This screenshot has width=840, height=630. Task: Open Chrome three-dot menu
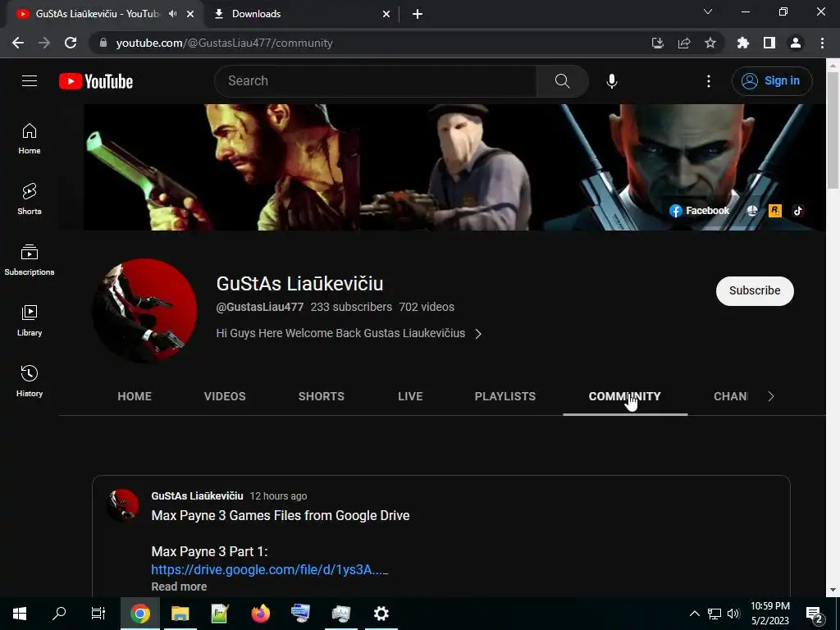[x=822, y=43]
